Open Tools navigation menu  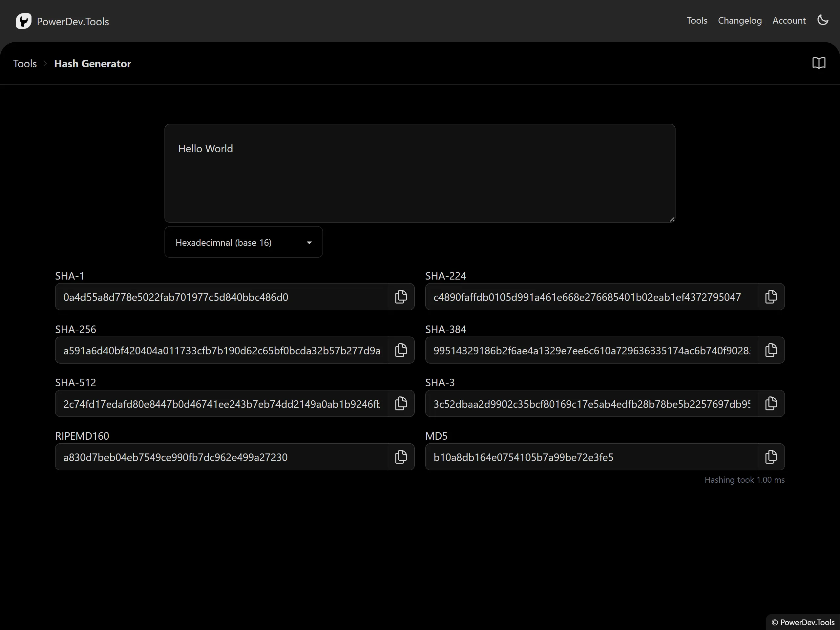698,21
